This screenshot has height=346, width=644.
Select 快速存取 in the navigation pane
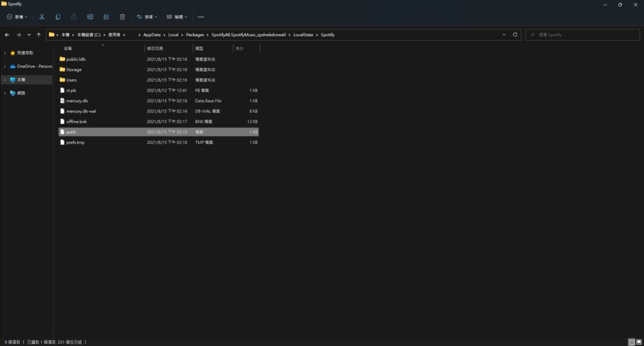25,53
